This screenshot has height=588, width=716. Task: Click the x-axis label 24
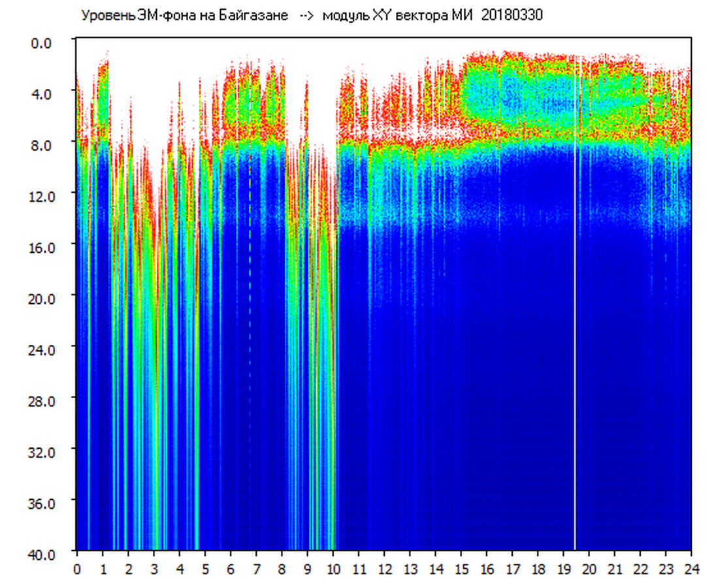[691, 569]
